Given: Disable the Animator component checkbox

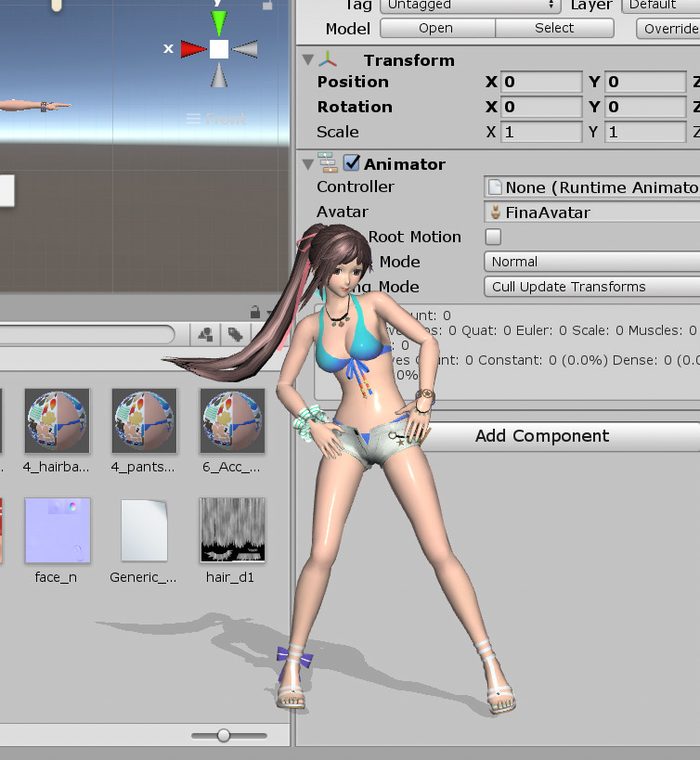Looking at the screenshot, I should click(352, 163).
